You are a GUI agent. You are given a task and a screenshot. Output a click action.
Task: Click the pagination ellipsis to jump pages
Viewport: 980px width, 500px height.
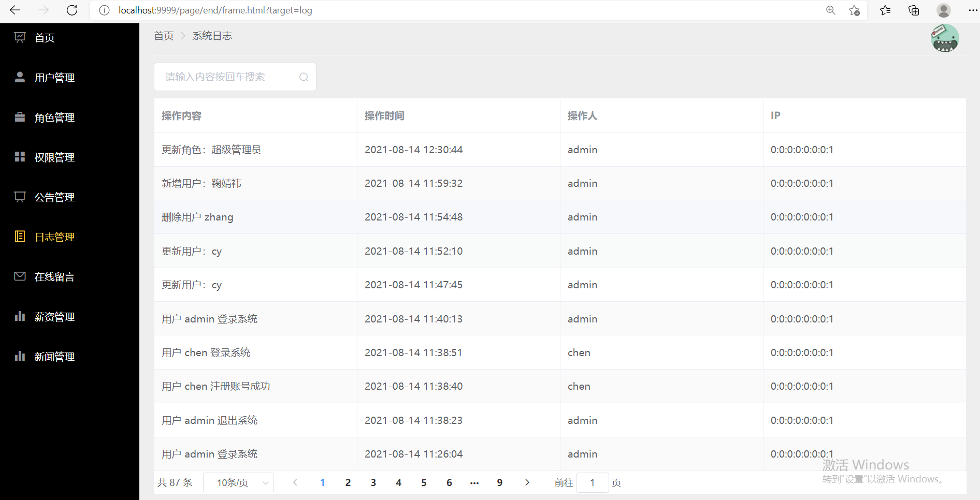point(474,482)
